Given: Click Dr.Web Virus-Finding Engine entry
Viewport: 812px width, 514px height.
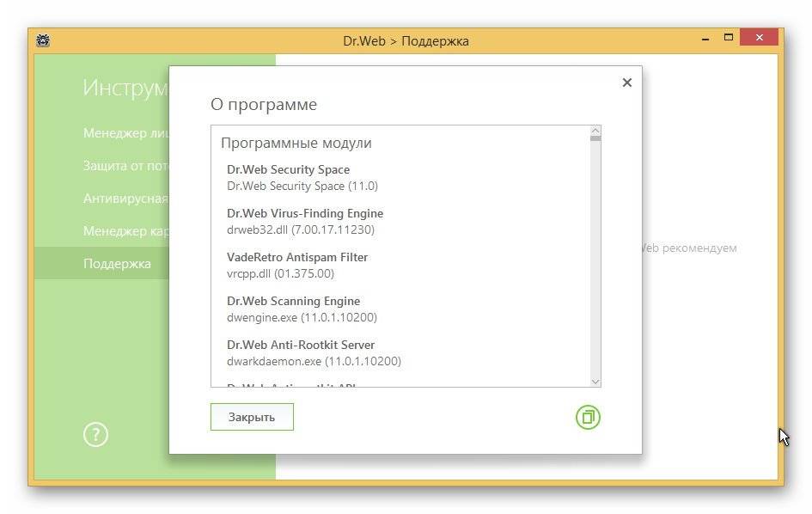Looking at the screenshot, I should pos(305,213).
